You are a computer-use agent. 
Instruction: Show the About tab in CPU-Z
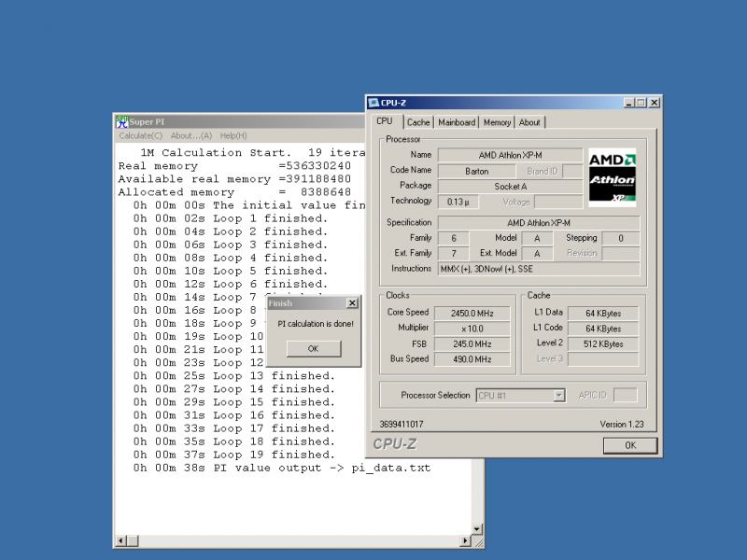pyautogui.click(x=529, y=122)
